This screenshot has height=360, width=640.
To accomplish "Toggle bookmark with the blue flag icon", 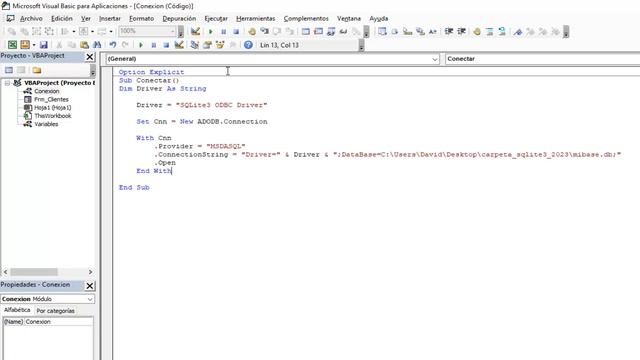I will (x=518, y=31).
